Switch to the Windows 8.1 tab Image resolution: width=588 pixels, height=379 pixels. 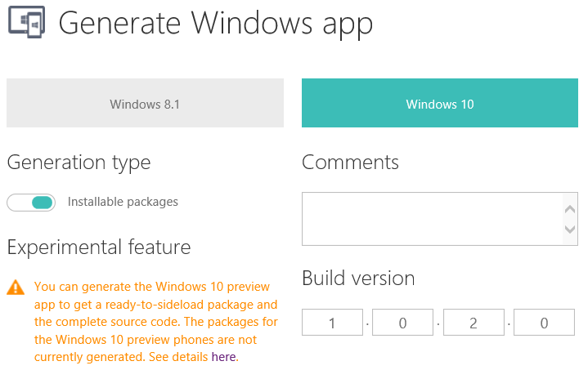coord(145,103)
